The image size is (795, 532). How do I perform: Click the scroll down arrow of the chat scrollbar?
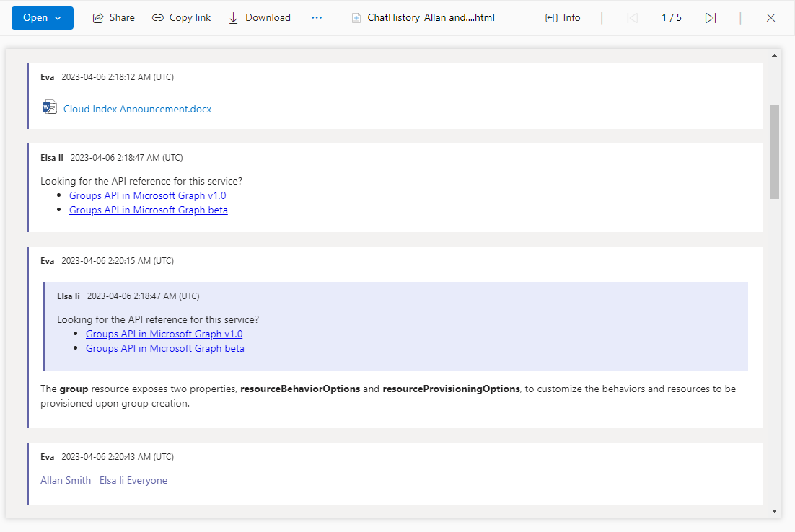coord(774,510)
